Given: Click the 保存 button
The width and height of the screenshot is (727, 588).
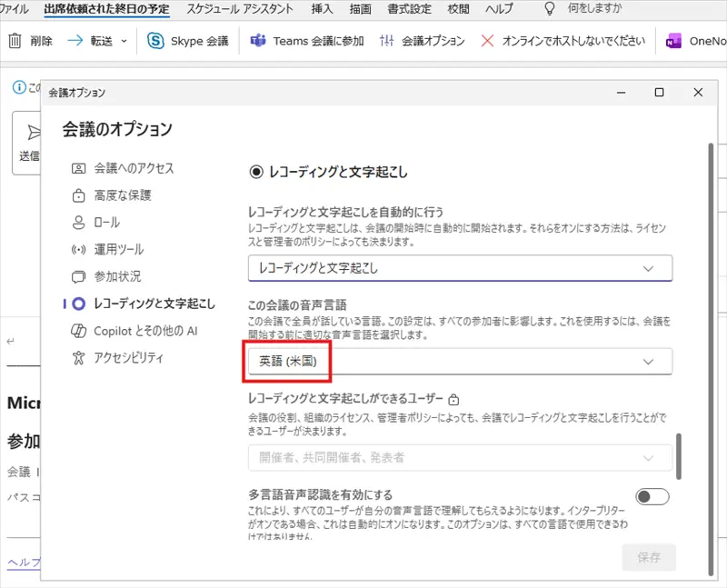Looking at the screenshot, I should click(648, 557).
